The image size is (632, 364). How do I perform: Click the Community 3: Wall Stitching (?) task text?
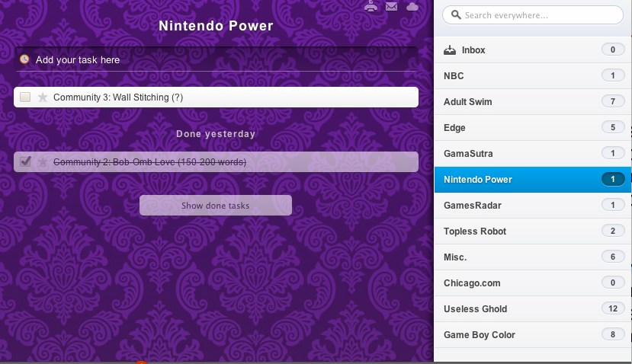pyautogui.click(x=118, y=97)
